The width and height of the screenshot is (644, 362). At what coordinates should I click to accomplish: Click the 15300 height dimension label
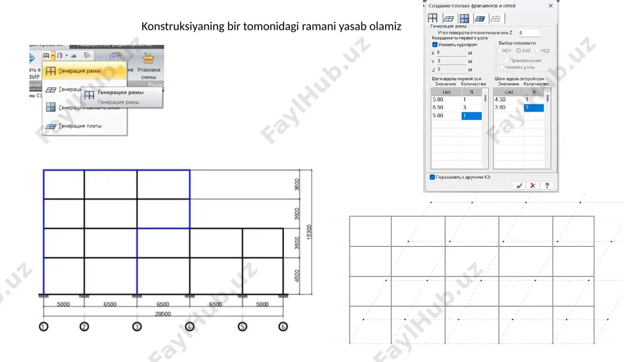[x=309, y=232]
